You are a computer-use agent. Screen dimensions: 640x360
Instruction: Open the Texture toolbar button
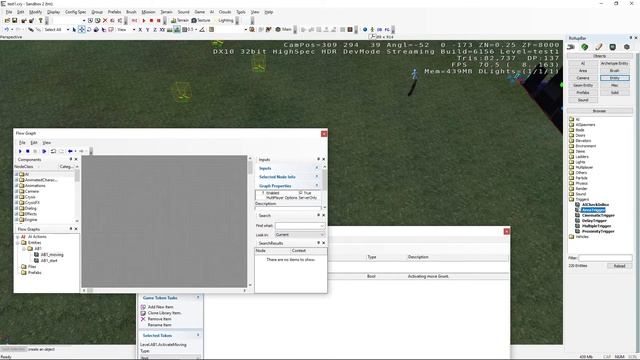[201, 20]
